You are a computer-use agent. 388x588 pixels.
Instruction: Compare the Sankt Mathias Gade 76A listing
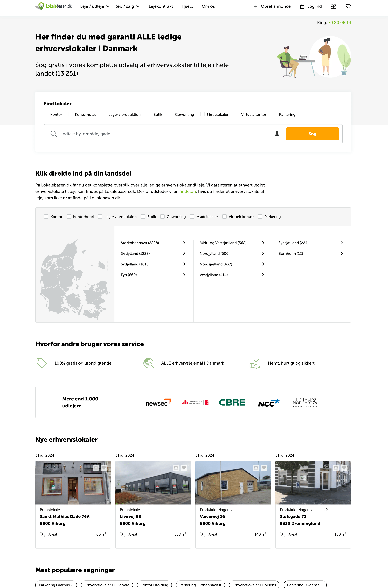[96, 468]
